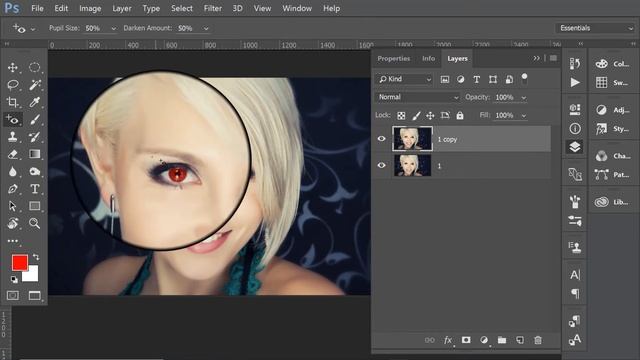The height and width of the screenshot is (360, 640).
Task: Select the Eraser tool
Action: pyautogui.click(x=13, y=154)
